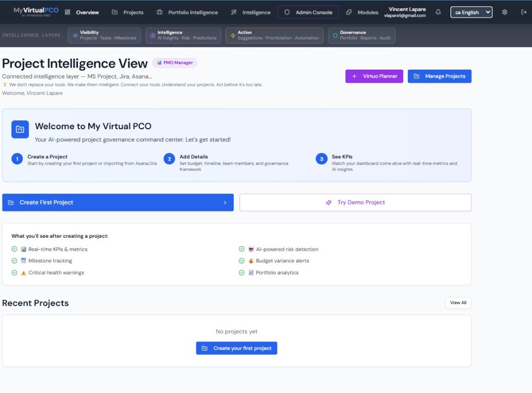Go to Portfolio Intelligence
Screen dimensions: 532x393
coord(187,12)
